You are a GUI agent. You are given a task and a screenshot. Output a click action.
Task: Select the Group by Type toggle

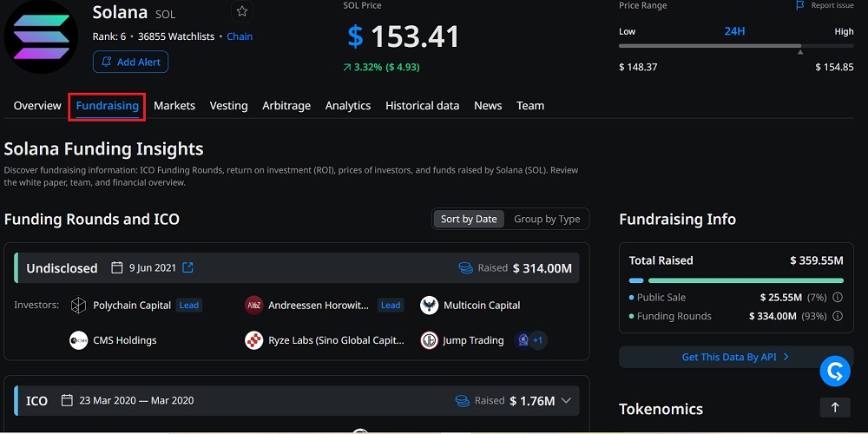[547, 219]
